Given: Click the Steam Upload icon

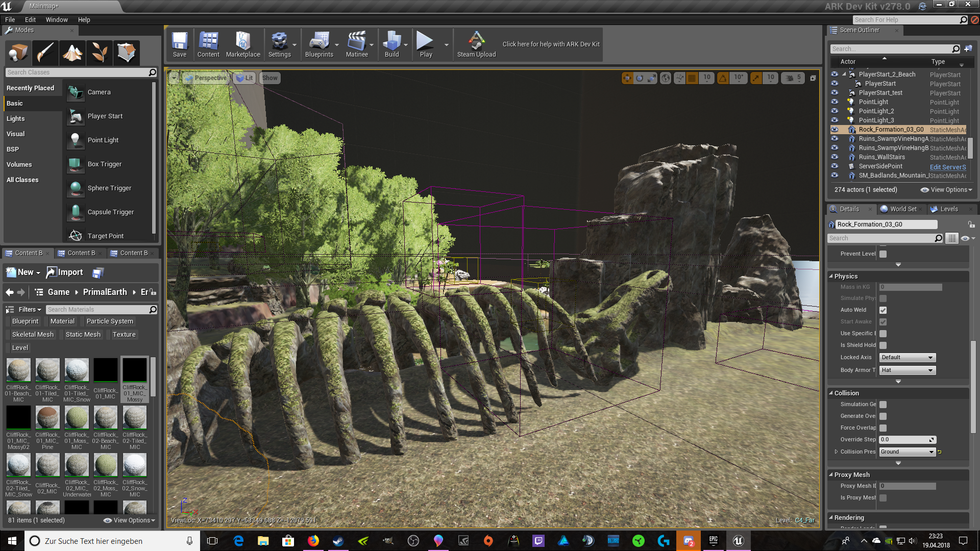Looking at the screenshot, I should pos(476,44).
